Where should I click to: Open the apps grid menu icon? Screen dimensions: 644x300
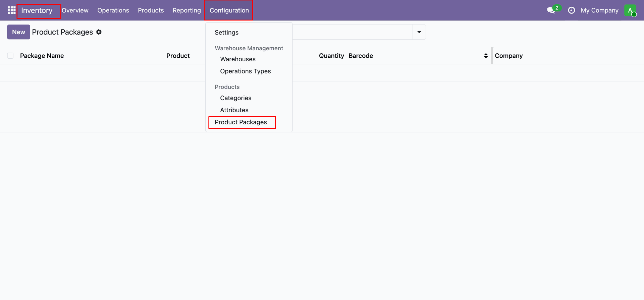12,10
